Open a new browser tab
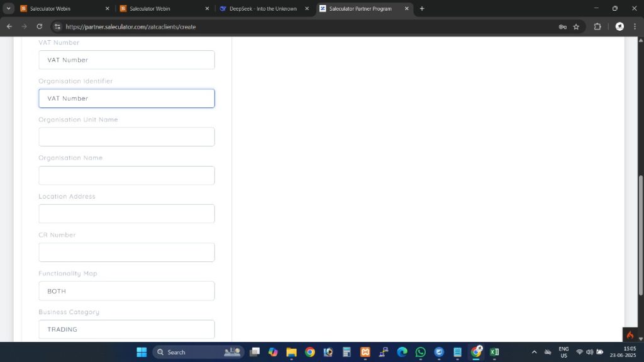Image resolution: width=644 pixels, height=362 pixels. tap(422, 9)
